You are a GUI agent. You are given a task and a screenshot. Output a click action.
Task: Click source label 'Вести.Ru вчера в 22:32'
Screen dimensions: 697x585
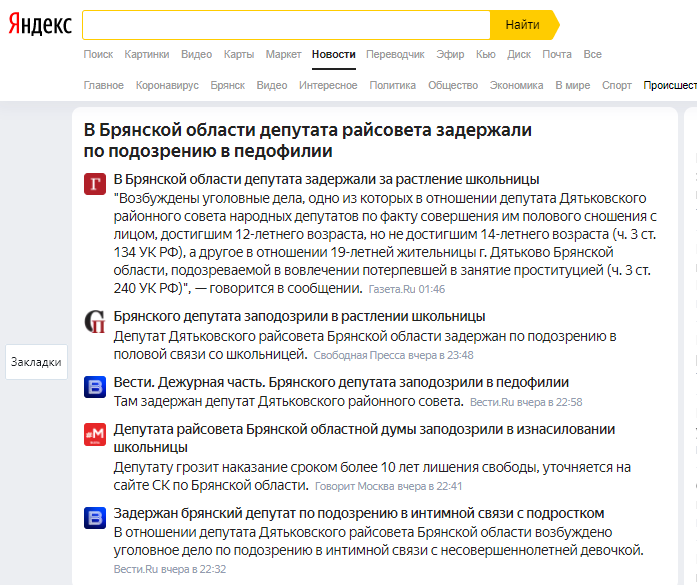tap(170, 569)
